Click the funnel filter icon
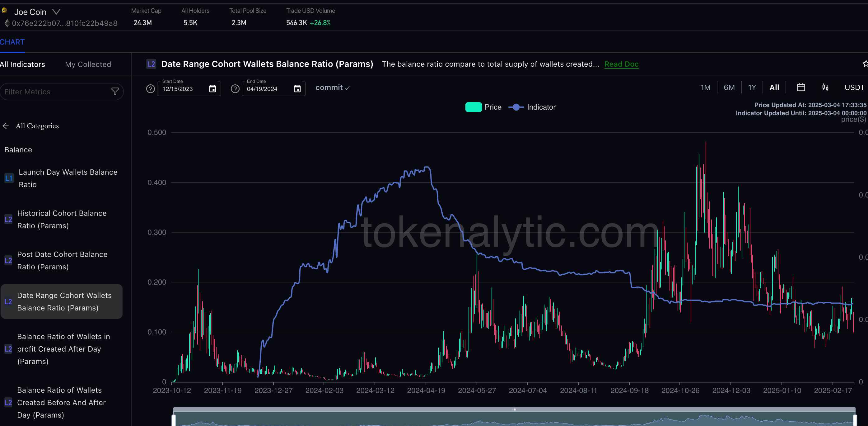 click(115, 92)
